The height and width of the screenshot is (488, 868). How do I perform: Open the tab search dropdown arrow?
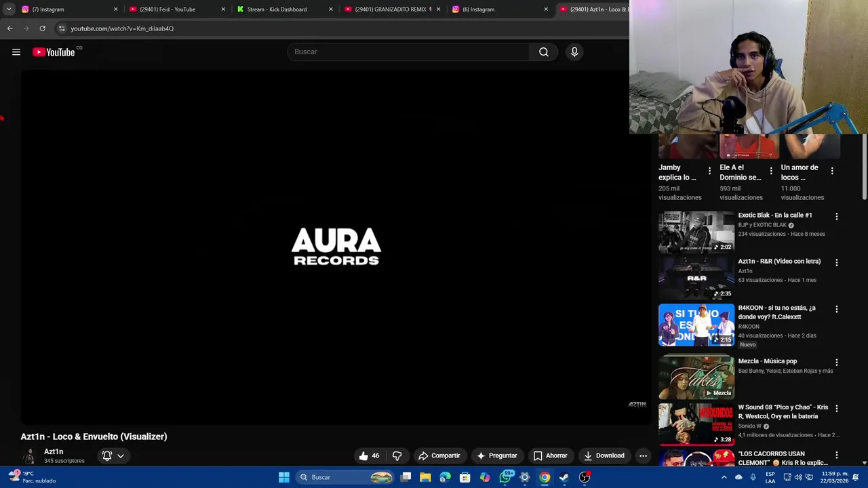[x=9, y=9]
